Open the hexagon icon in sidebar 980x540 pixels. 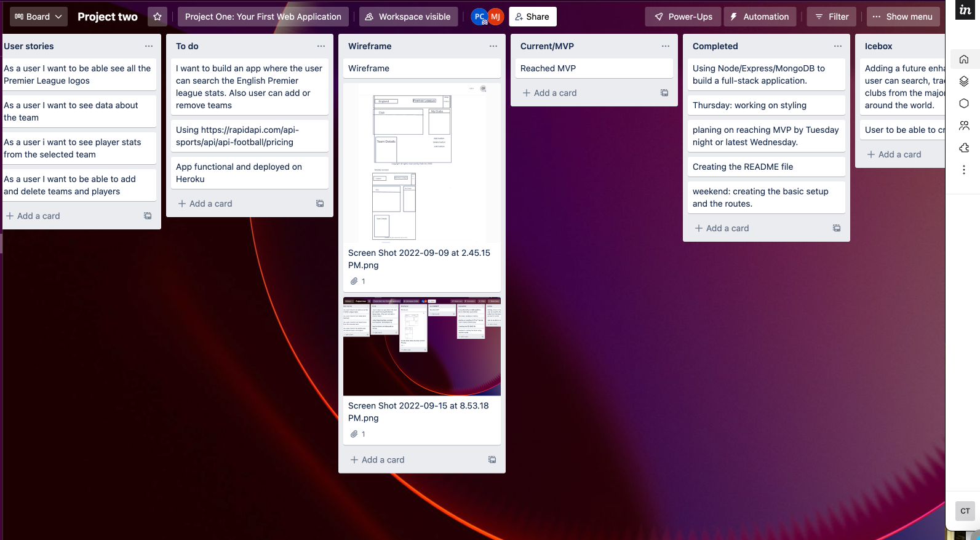click(x=964, y=103)
